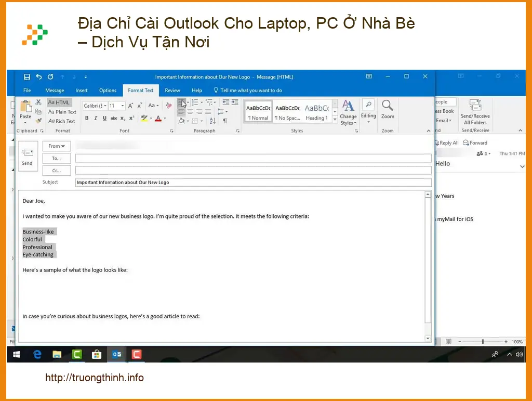Adjust the zoom slider in Outlook status bar
The width and height of the screenshot is (532, 401).
click(x=483, y=342)
